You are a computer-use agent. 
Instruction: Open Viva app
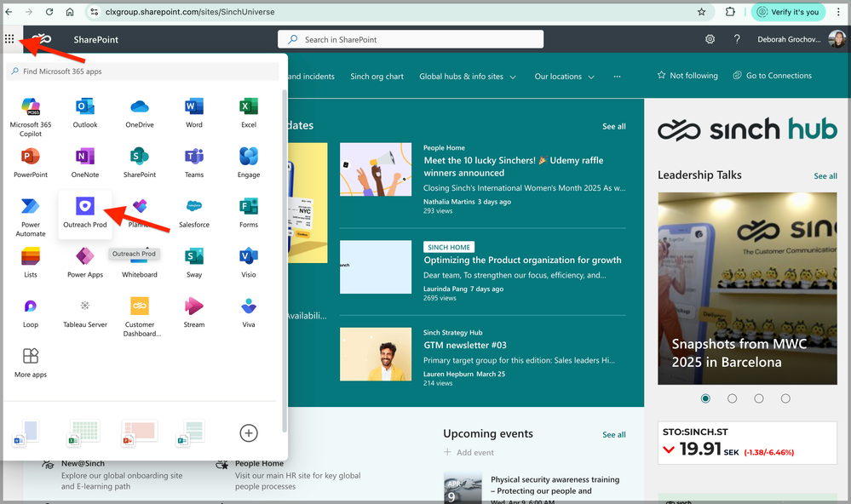pos(249,312)
